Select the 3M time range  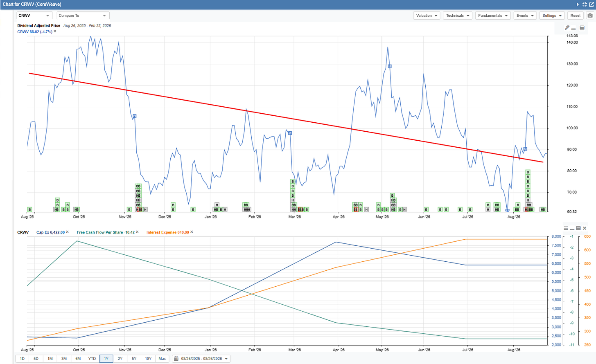(64, 359)
